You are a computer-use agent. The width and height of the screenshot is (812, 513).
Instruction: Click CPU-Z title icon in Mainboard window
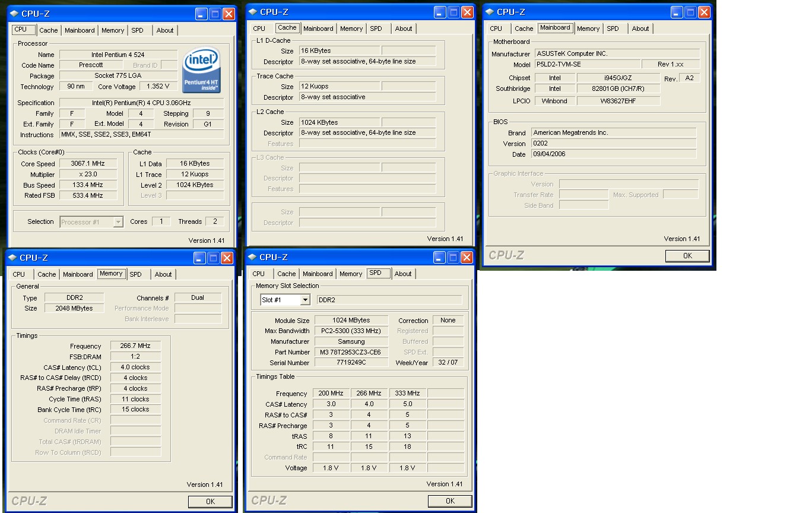tap(489, 11)
